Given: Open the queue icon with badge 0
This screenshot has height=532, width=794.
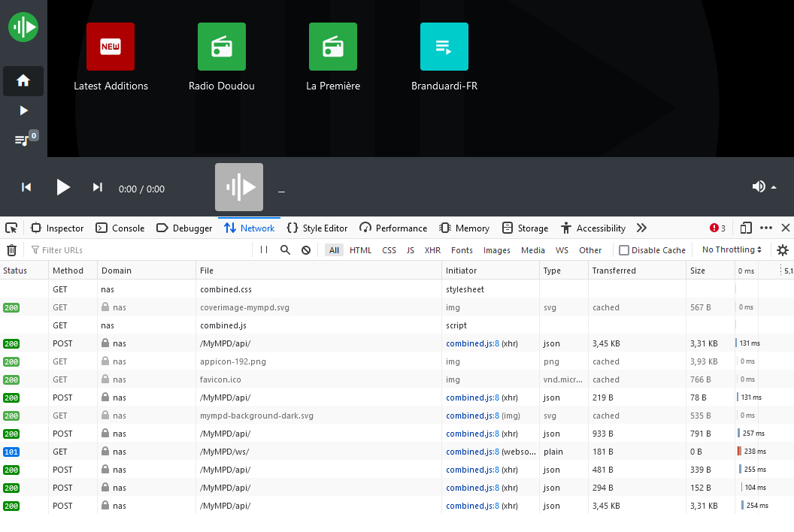Looking at the screenshot, I should click(26, 138).
